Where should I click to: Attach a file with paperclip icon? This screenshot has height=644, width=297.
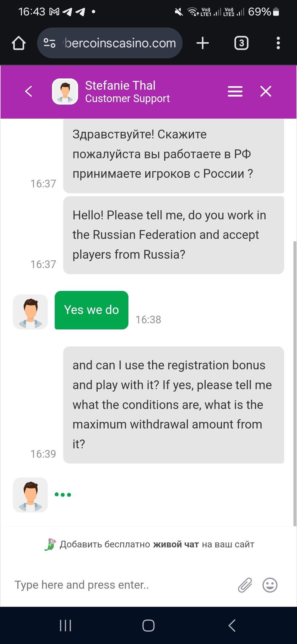(x=245, y=585)
